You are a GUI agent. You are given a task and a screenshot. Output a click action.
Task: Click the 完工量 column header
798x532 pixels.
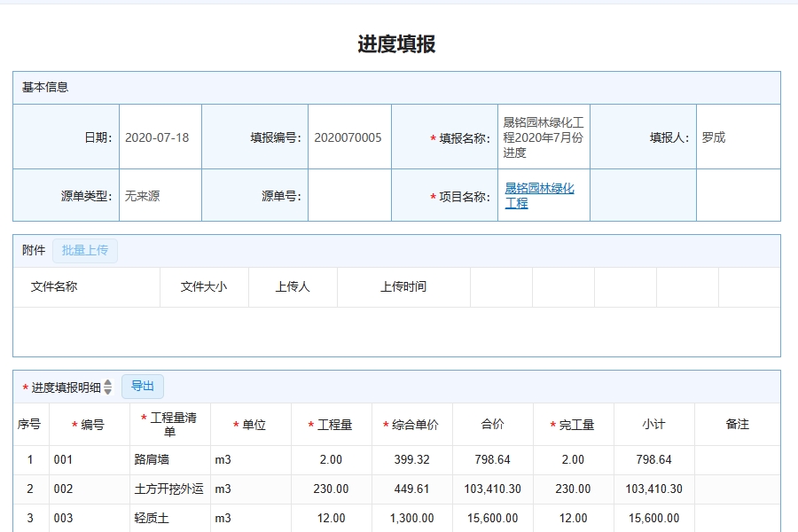coord(573,425)
